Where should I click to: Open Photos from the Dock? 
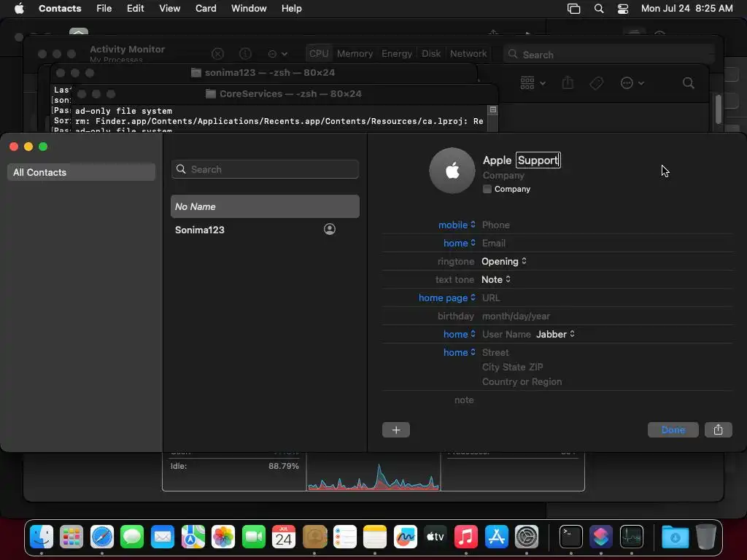tap(223, 537)
